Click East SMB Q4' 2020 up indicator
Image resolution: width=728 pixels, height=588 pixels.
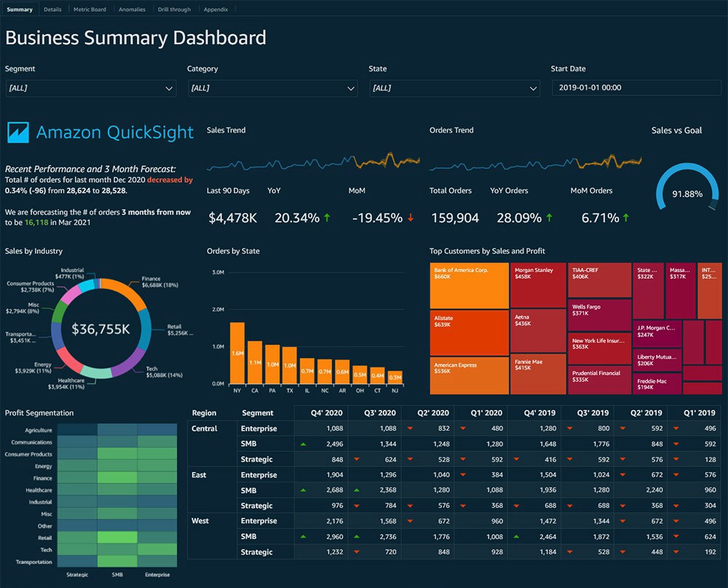[x=303, y=490]
